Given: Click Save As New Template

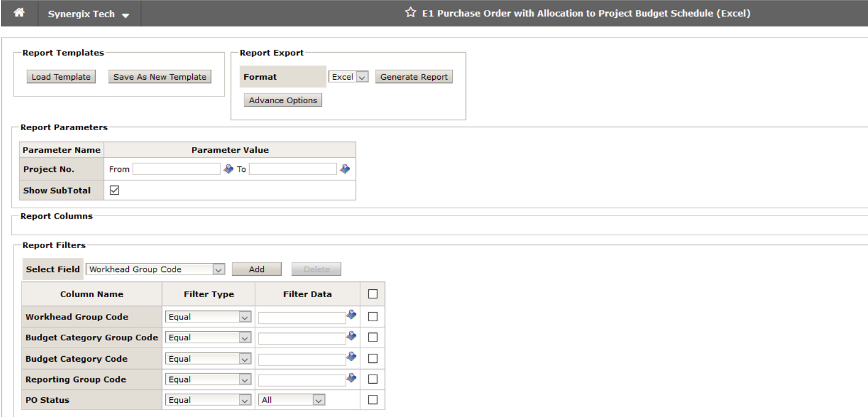Looking at the screenshot, I should tap(160, 76).
